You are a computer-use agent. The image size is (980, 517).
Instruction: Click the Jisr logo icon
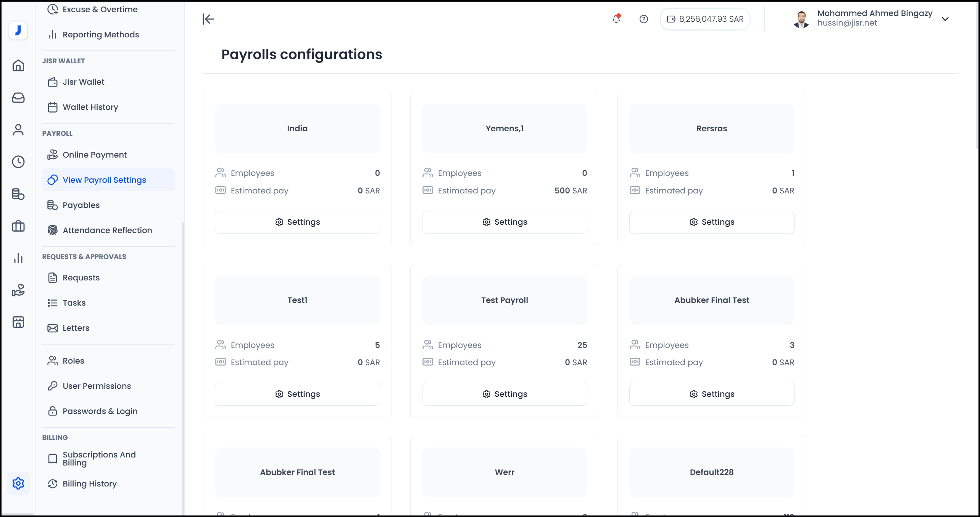(18, 30)
